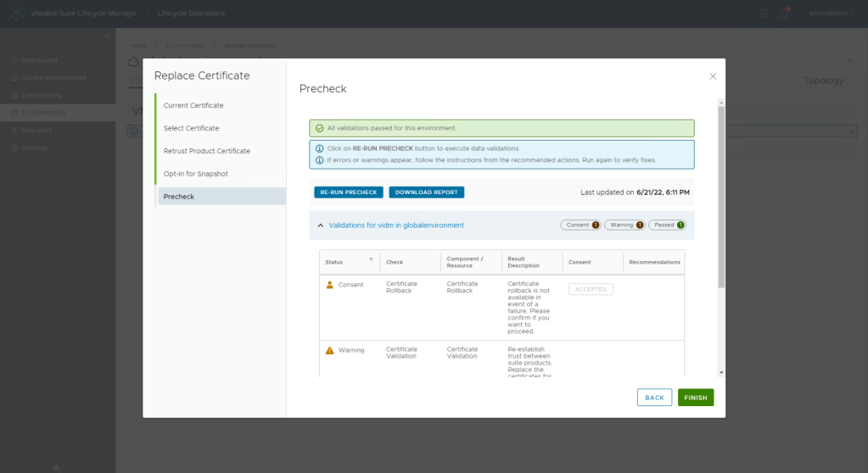Open the apps grid icon in header
The image size is (868, 473).
click(764, 14)
